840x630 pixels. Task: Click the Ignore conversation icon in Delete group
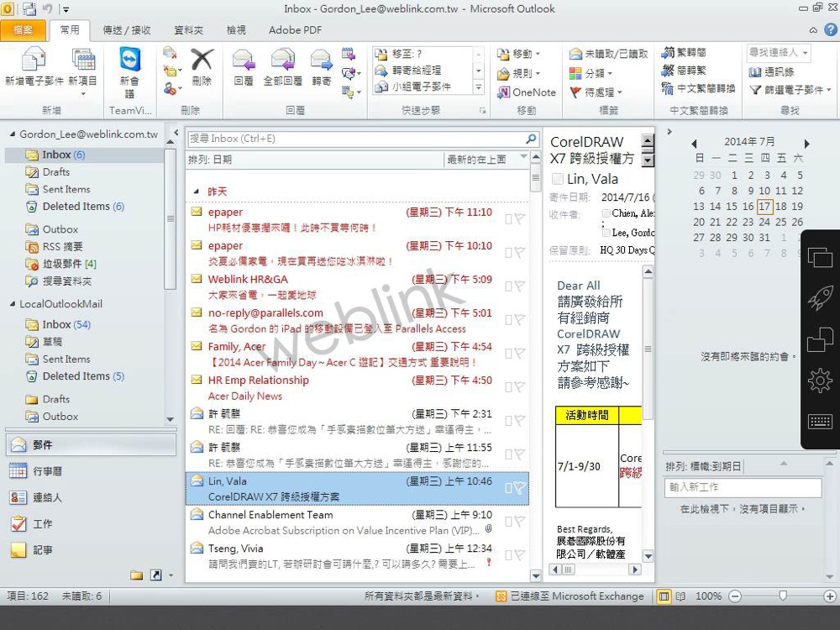pos(170,52)
